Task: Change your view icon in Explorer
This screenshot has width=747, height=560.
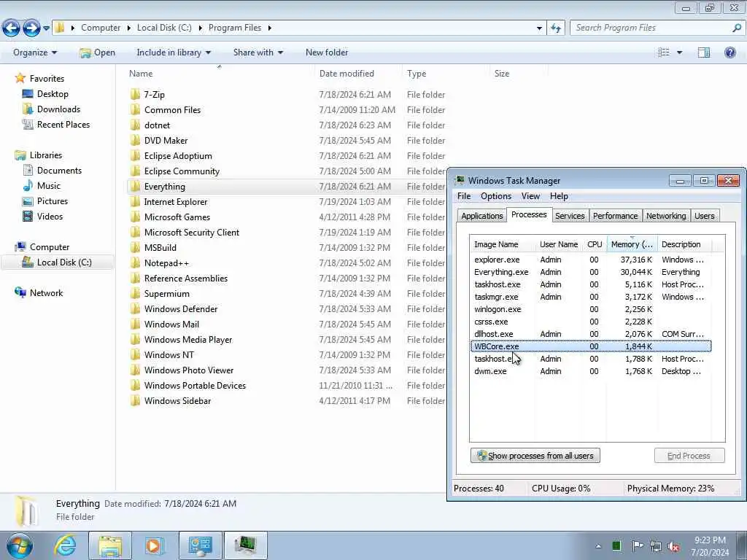Action: 664,52
